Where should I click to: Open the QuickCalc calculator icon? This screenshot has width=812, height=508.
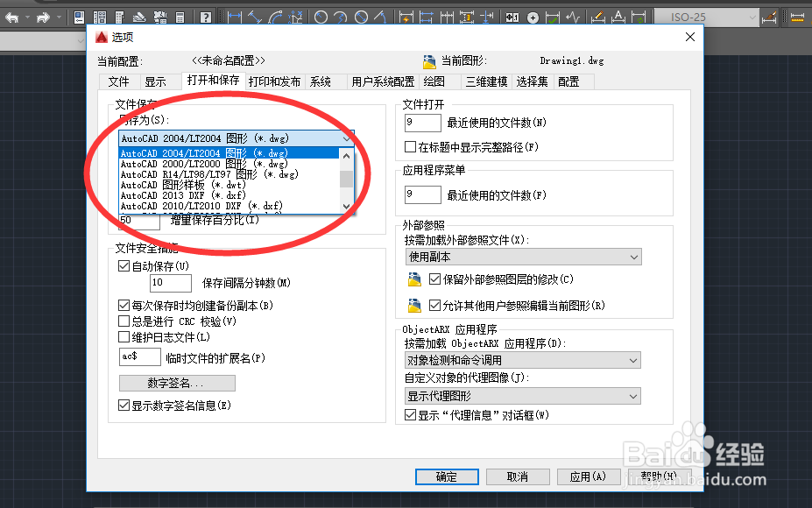180,18
